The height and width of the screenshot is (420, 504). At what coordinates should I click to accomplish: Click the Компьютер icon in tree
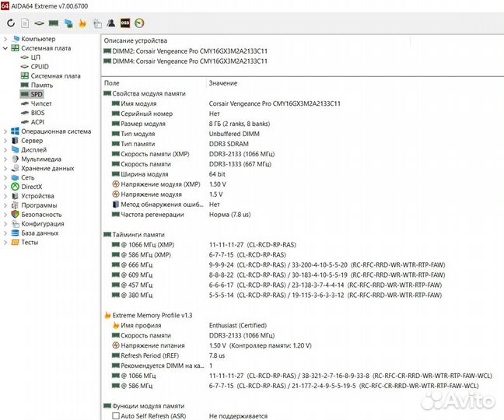click(15, 39)
